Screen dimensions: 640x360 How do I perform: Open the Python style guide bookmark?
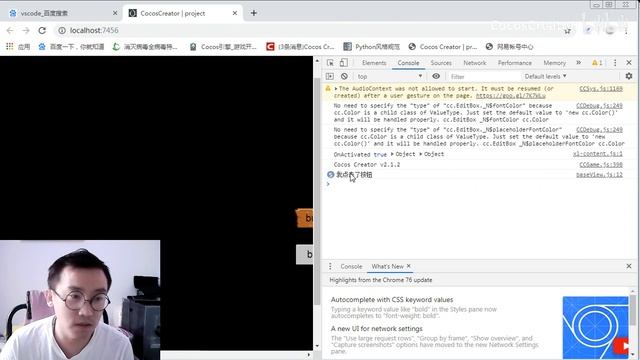(x=372, y=47)
